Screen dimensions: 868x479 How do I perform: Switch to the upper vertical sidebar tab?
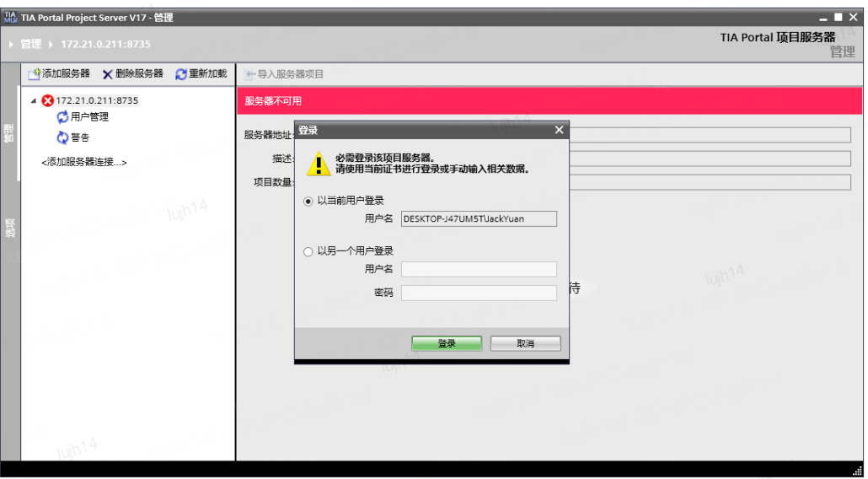point(9,133)
